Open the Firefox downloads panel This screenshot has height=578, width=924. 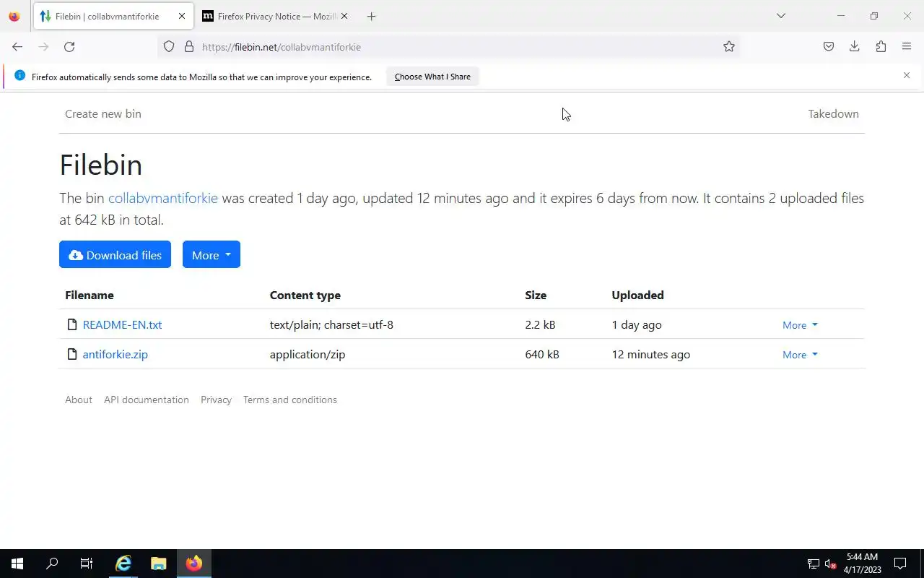pyautogui.click(x=855, y=47)
